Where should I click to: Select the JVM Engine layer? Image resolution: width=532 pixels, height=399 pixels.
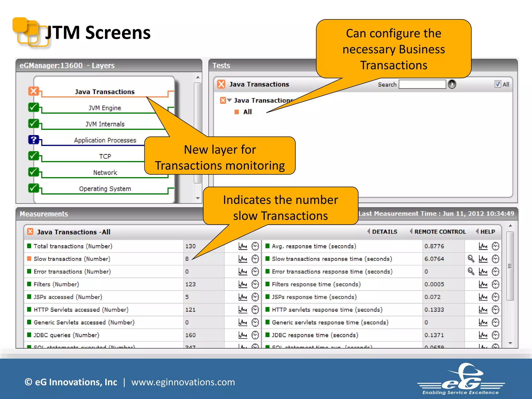(x=105, y=108)
